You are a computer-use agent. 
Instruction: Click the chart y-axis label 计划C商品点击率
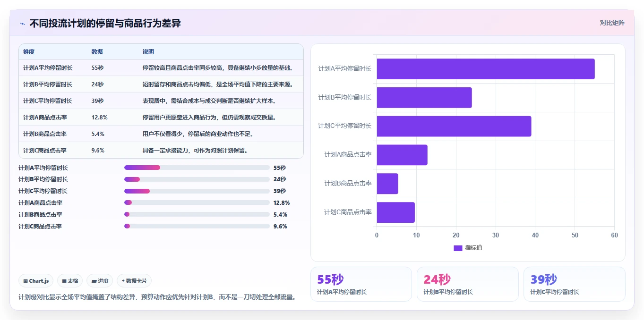(348, 212)
